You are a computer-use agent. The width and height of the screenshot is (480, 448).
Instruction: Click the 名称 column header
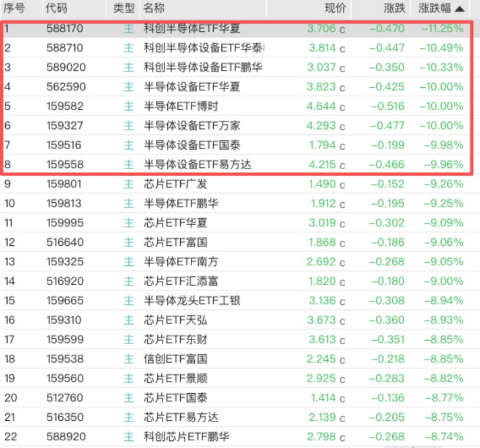click(x=154, y=8)
